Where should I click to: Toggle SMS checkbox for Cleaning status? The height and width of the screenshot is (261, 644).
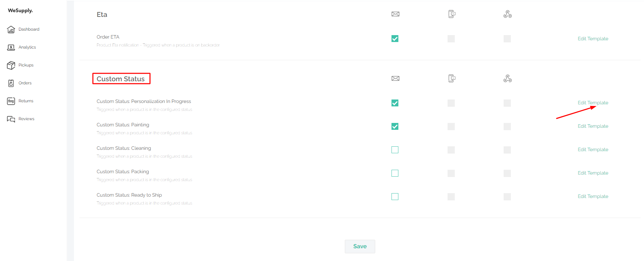point(451,150)
